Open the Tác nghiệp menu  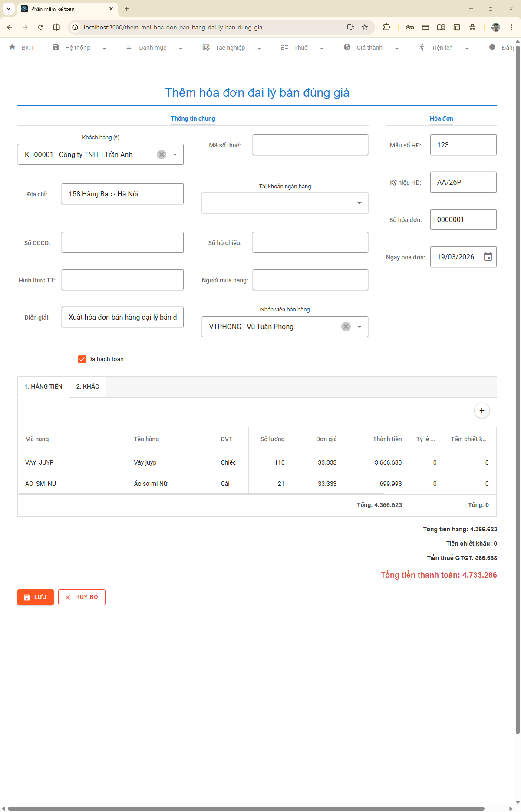[230, 48]
